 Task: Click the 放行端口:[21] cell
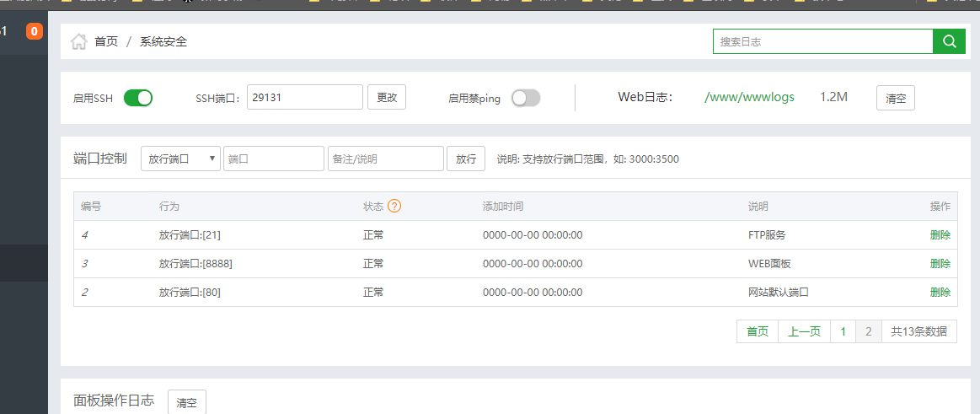coord(190,235)
